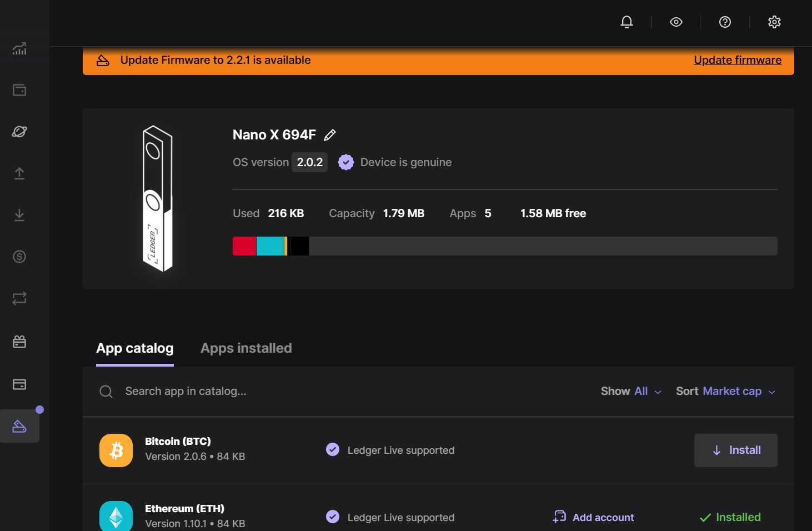
Task: Install the Bitcoin app
Action: point(736,450)
